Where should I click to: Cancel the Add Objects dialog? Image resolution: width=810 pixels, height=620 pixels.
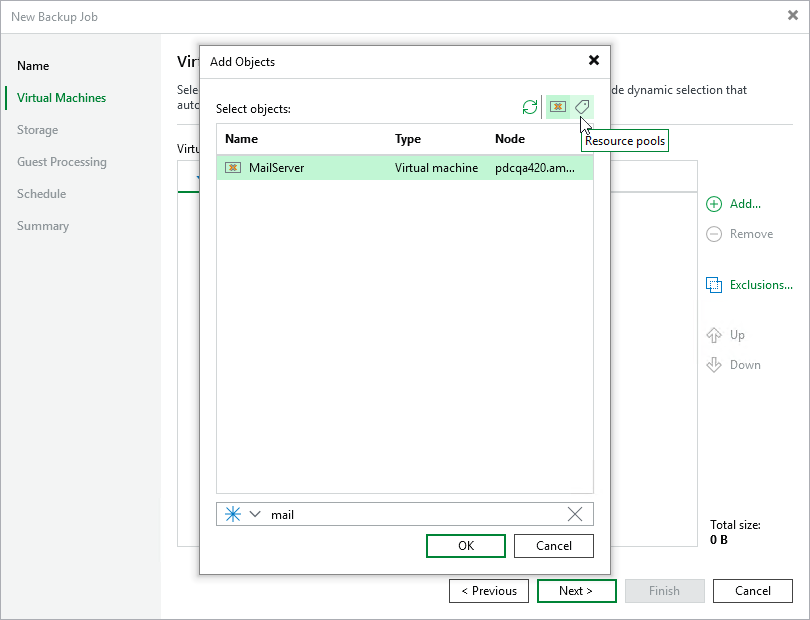(553, 545)
